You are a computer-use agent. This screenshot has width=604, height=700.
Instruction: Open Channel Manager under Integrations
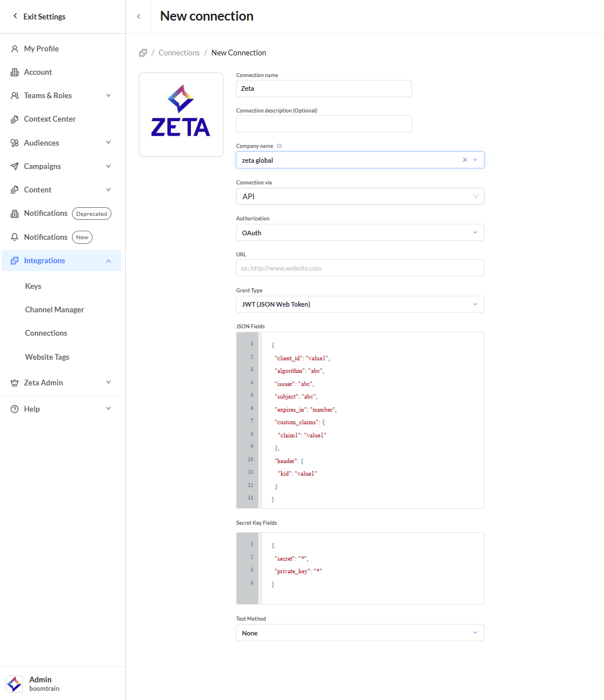pyautogui.click(x=54, y=309)
